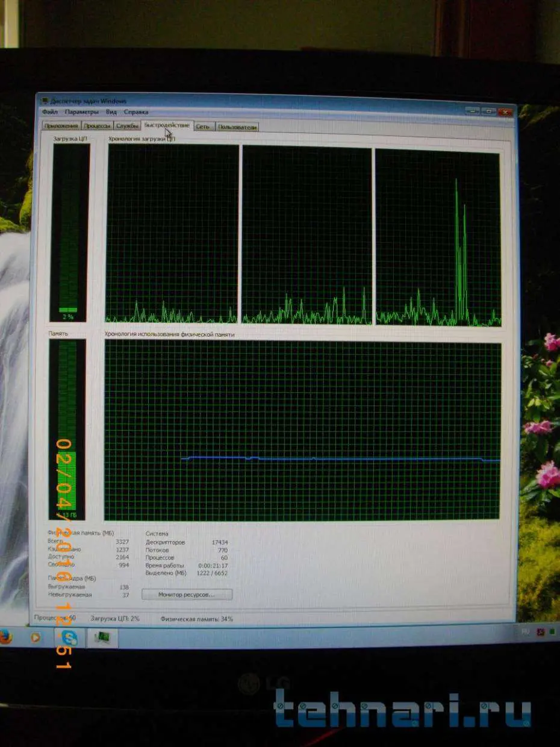Image resolution: width=560 pixels, height=747 pixels.
Task: Open Skype from the taskbar
Action: (x=70, y=637)
